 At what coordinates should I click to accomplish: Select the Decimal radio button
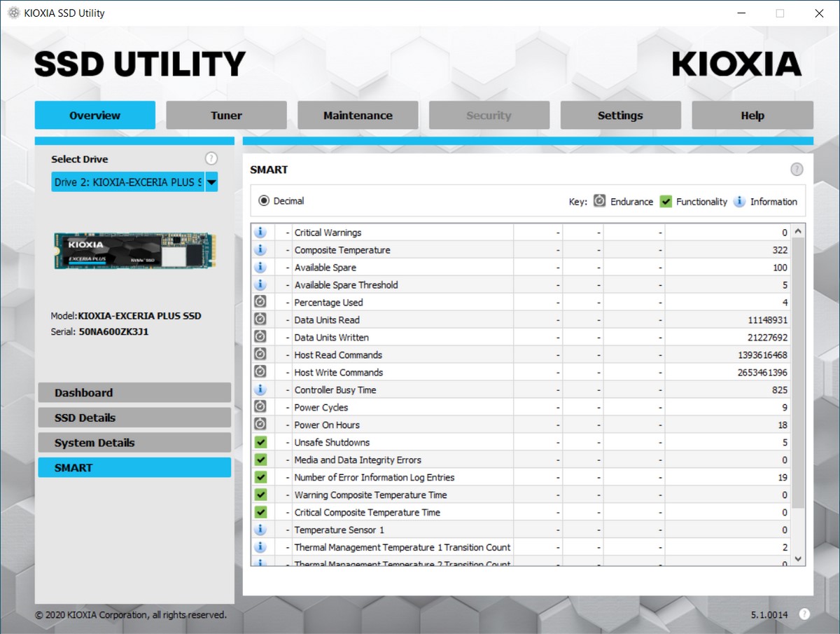tap(264, 201)
